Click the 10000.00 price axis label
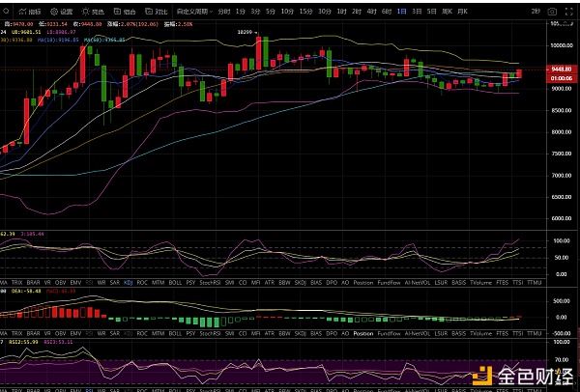This screenshot has width=580, height=392. point(563,45)
